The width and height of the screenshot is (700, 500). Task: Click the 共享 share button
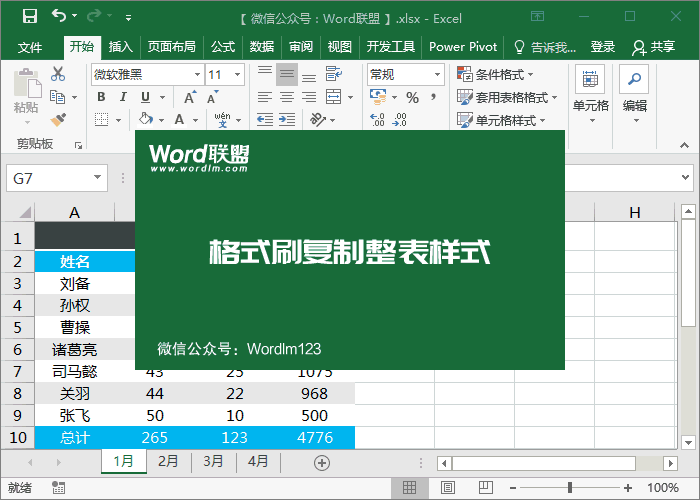pos(654,47)
